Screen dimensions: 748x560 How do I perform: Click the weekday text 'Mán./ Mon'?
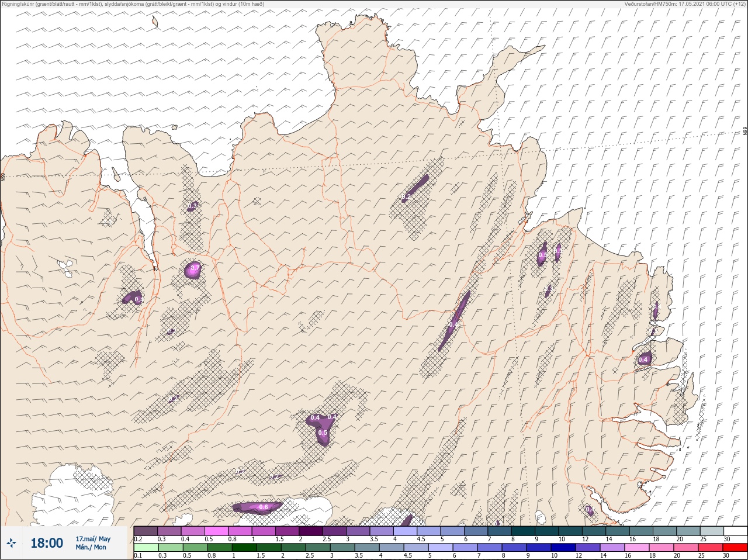(x=91, y=548)
